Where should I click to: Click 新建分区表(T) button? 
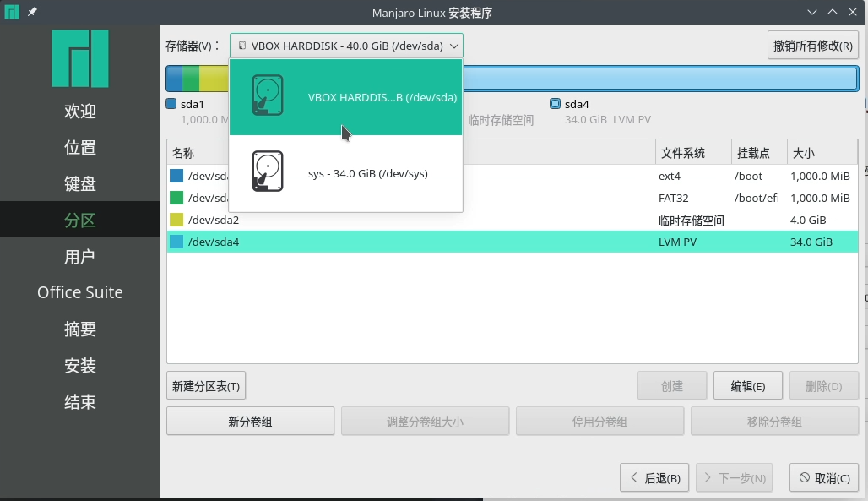coord(206,386)
